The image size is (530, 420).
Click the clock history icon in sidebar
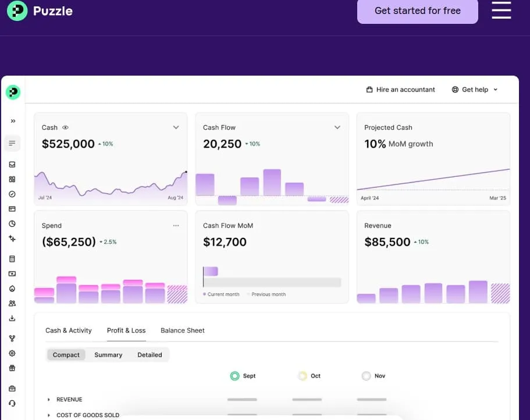coord(12,224)
